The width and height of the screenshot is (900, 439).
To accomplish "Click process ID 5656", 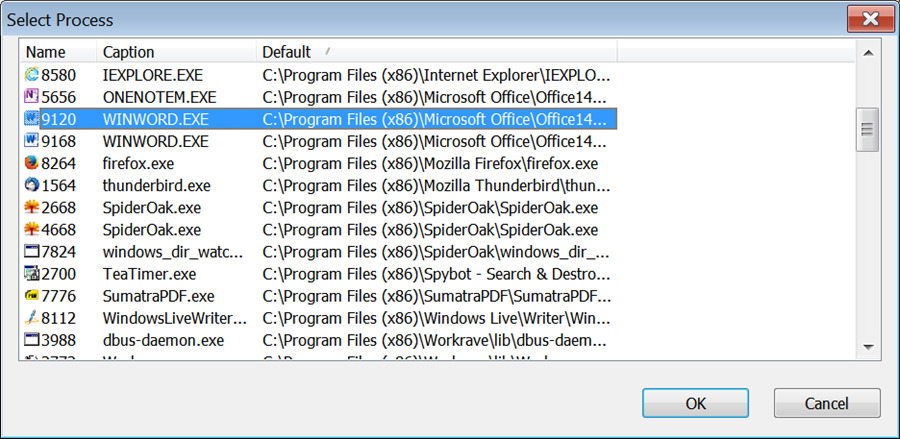I will click(x=59, y=97).
